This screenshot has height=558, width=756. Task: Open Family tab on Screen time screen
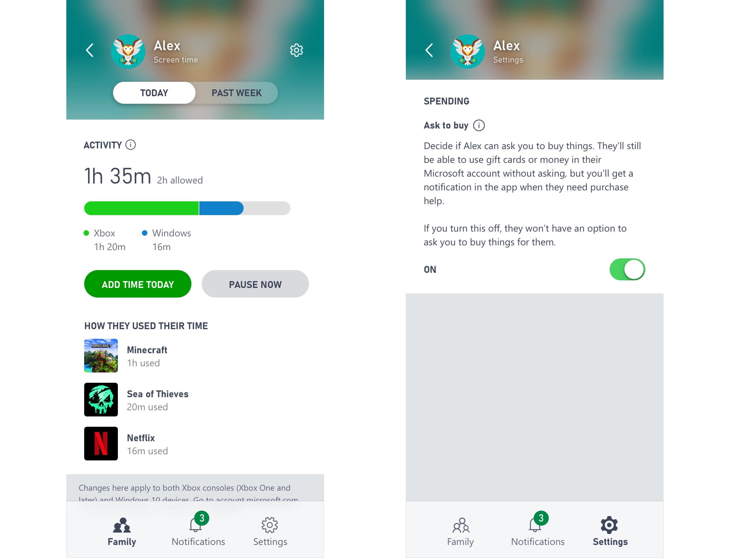click(122, 531)
